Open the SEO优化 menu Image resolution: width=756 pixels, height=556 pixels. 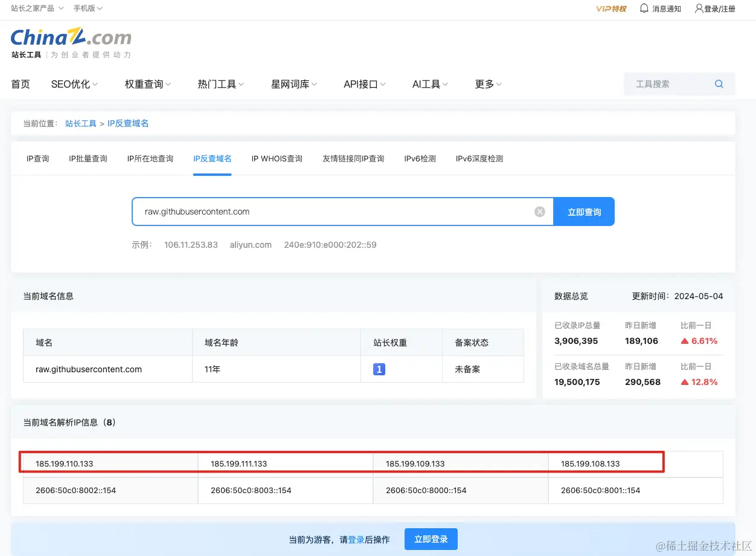pos(74,84)
